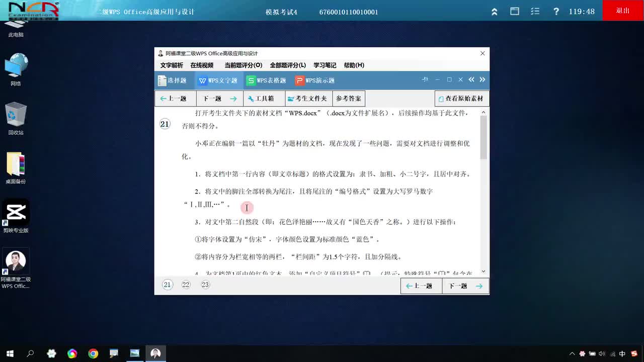The image size is (644, 362).
Task: Show the 参考答案 reference answer
Action: [x=349, y=99]
